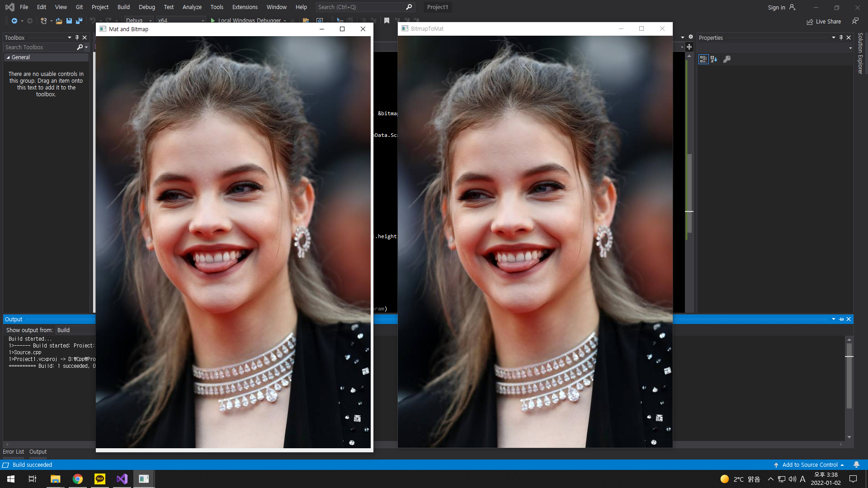The height and width of the screenshot is (488, 868).
Task: Open the Build menu
Action: pos(123,7)
